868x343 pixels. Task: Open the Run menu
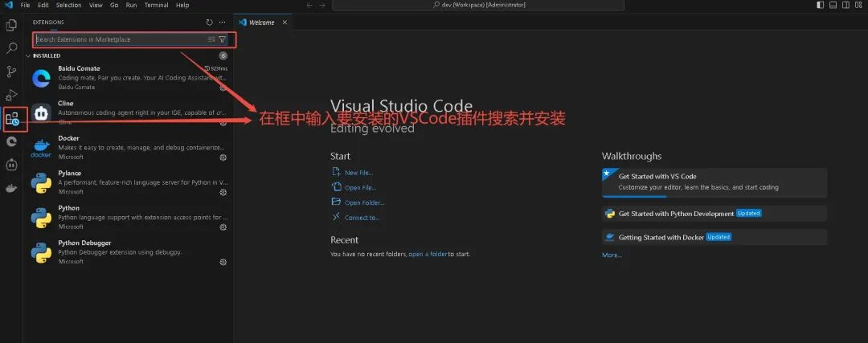[131, 5]
